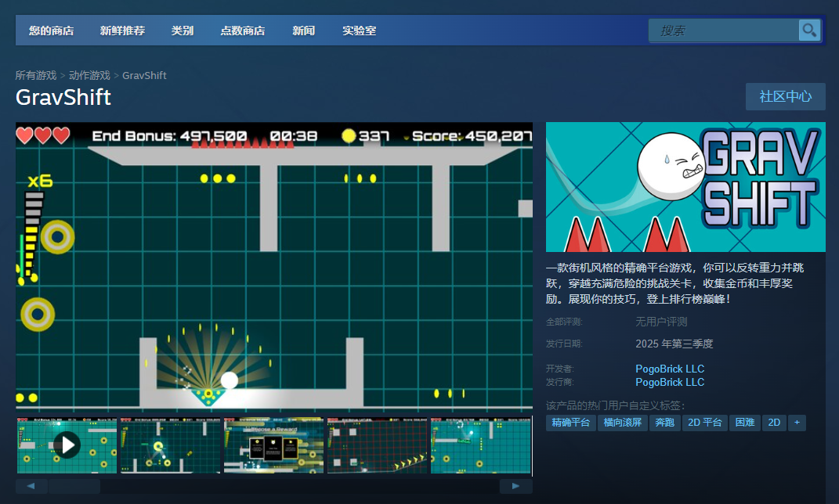The height and width of the screenshot is (504, 839).
Task: Open the Community Hub (社区中心)
Action: click(785, 96)
